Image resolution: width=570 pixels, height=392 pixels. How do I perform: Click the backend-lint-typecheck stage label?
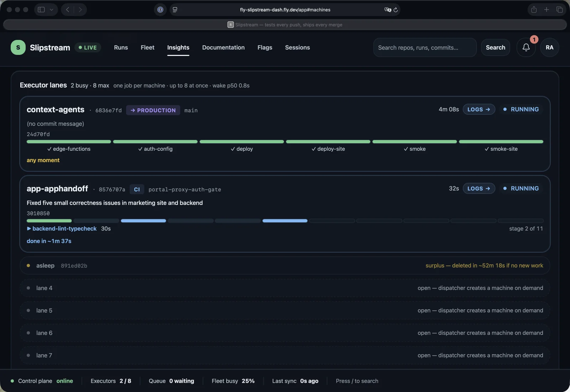coord(64,229)
